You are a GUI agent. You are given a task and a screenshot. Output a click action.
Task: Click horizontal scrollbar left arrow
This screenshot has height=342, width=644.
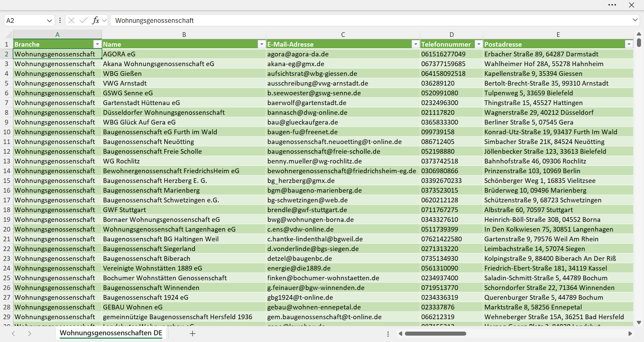pos(400,334)
